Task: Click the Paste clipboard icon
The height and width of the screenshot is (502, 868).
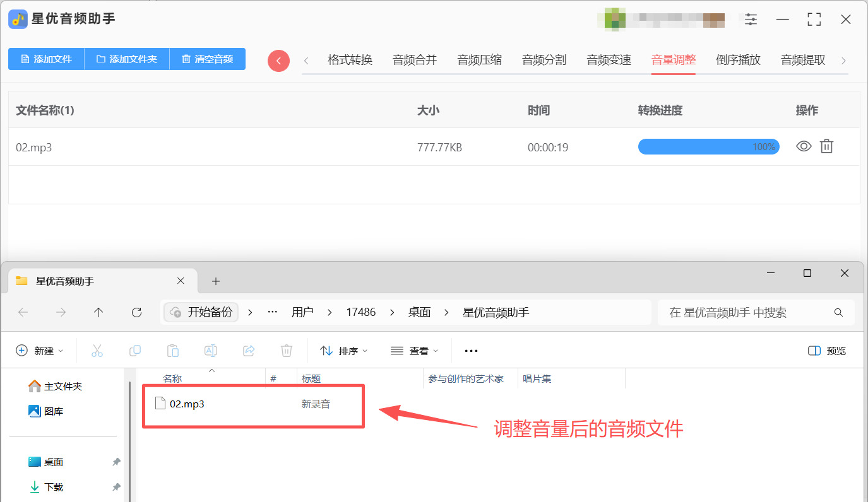Action: [x=173, y=351]
